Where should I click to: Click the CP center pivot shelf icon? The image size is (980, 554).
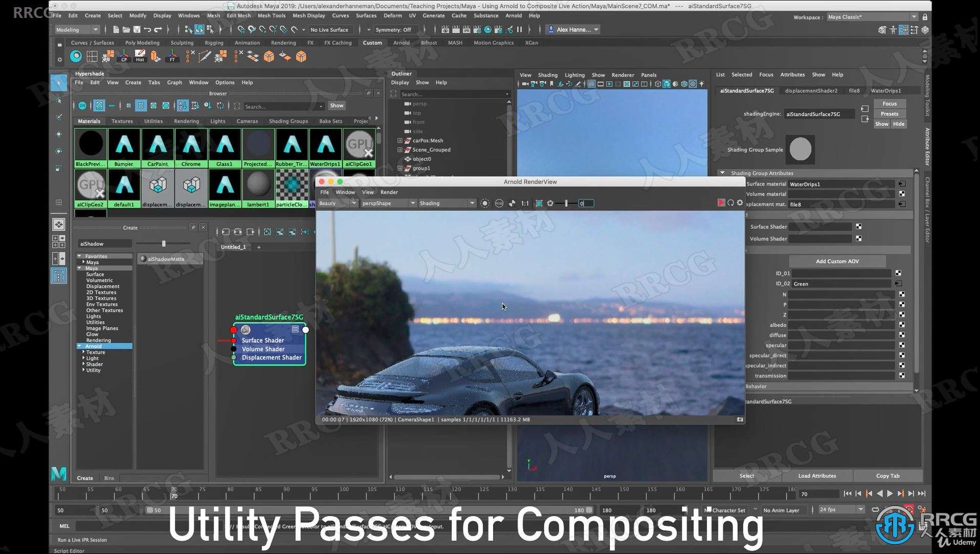click(x=124, y=56)
